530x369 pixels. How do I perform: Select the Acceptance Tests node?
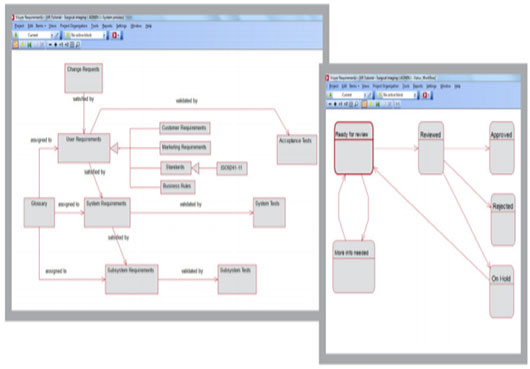coord(297,150)
